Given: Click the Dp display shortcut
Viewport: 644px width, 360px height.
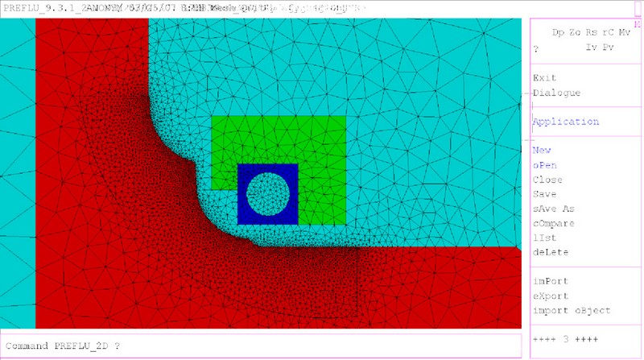Looking at the screenshot, I should [x=558, y=32].
